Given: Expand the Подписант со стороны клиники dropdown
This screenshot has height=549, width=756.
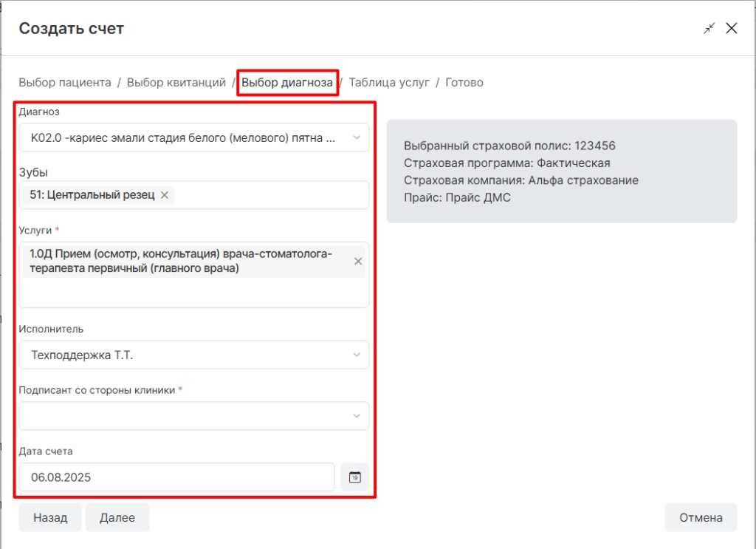Looking at the screenshot, I should (357, 416).
